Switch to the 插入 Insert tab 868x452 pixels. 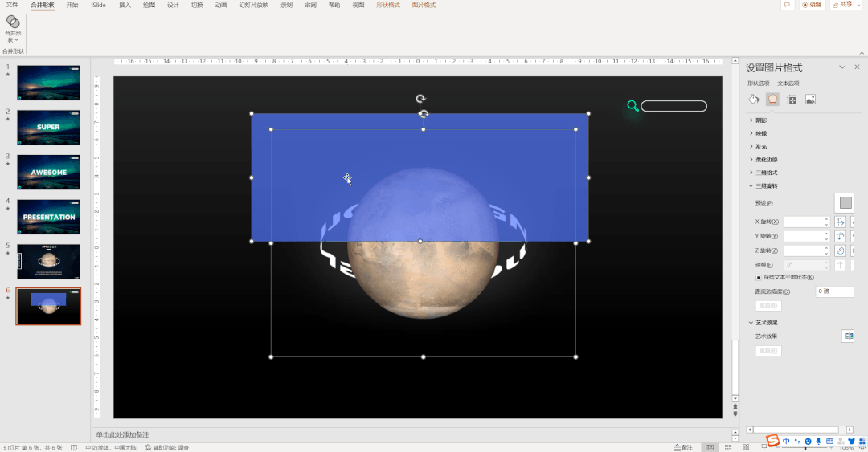coord(125,5)
